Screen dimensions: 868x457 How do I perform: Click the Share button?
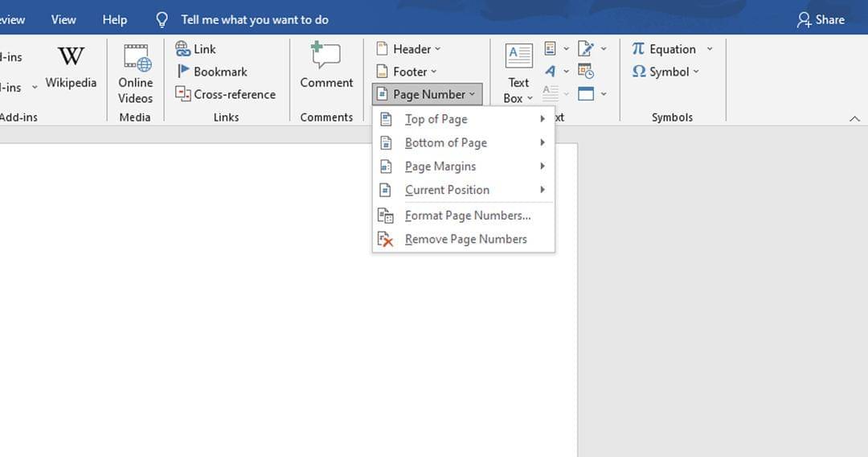click(x=821, y=19)
